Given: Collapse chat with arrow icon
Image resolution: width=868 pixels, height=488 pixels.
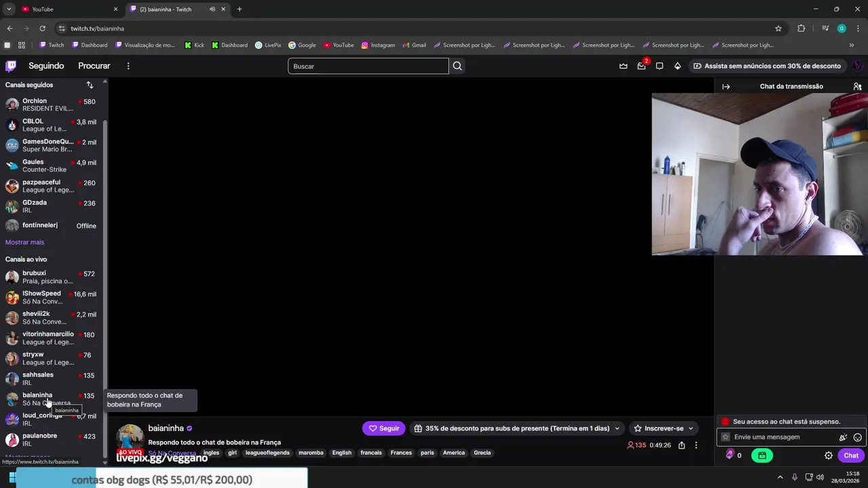Looking at the screenshot, I should point(726,87).
